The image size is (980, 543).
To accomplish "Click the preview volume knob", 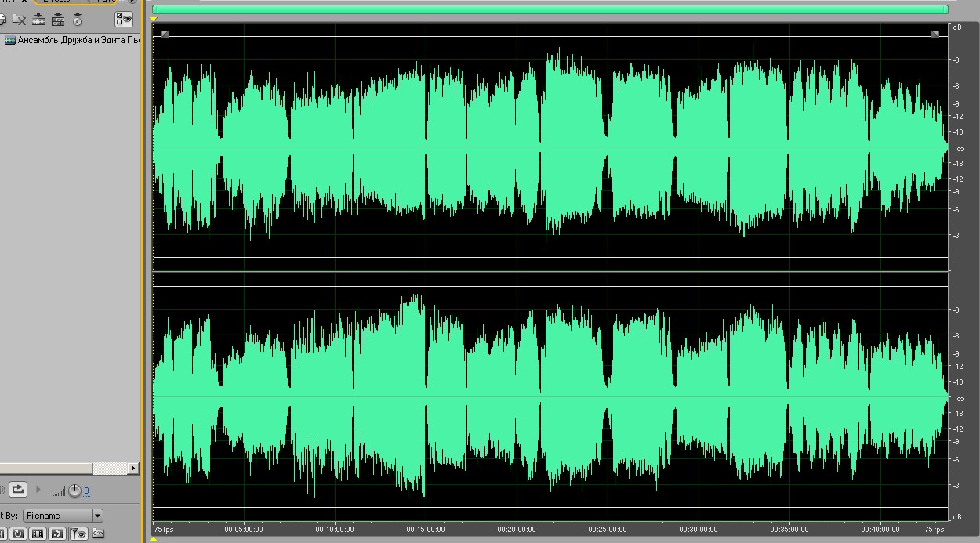I will coord(74,491).
